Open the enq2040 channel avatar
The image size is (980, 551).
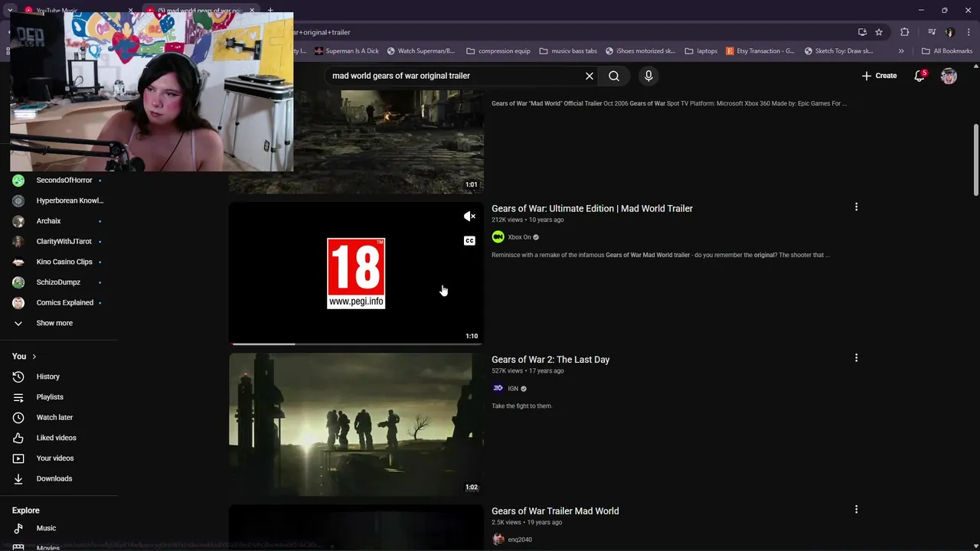coord(498,540)
